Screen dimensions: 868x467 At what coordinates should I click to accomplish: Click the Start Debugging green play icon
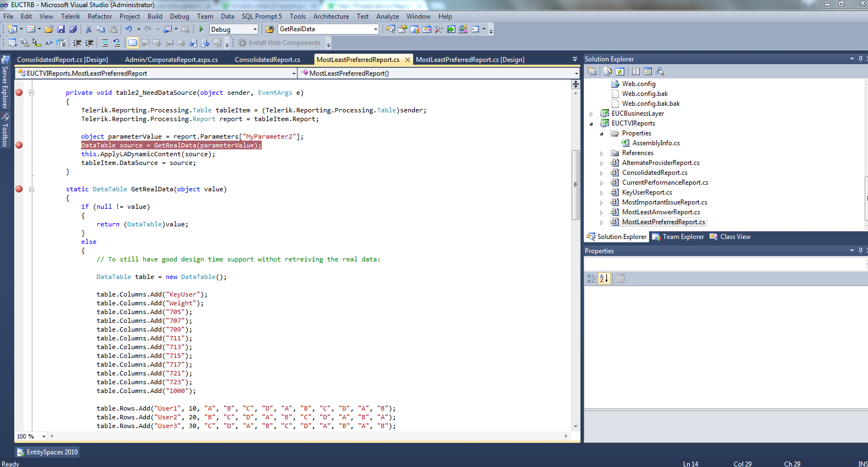point(201,29)
